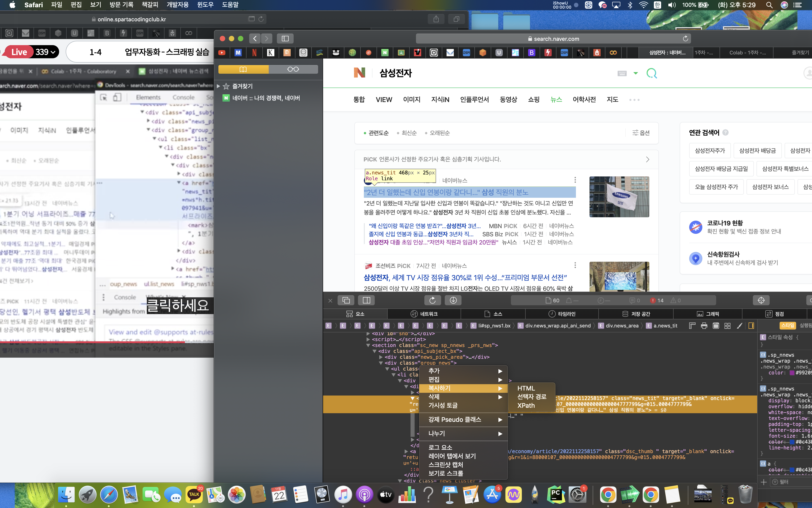Screen dimensions: 812x508
Task: Open the YouTube favorite in the bookmarks bar
Action: (x=222, y=52)
